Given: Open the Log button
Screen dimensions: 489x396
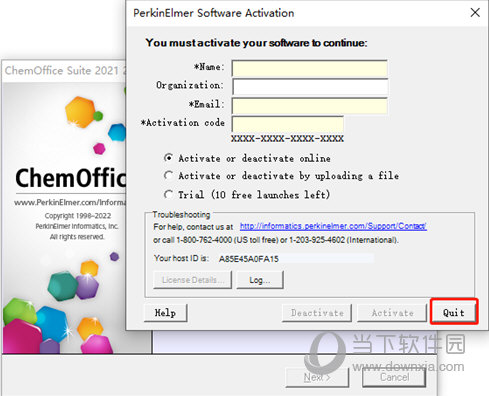Looking at the screenshot, I should coord(260,280).
